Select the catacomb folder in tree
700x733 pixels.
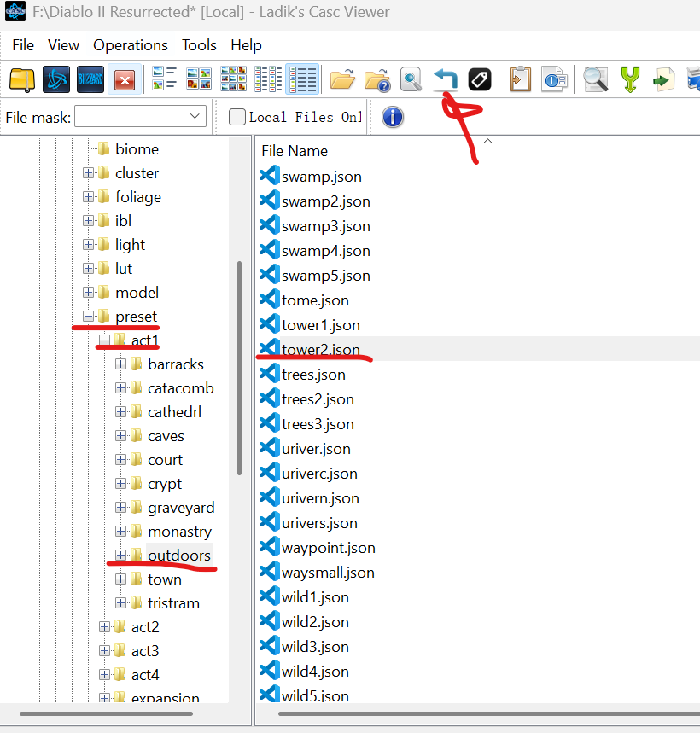coord(180,388)
